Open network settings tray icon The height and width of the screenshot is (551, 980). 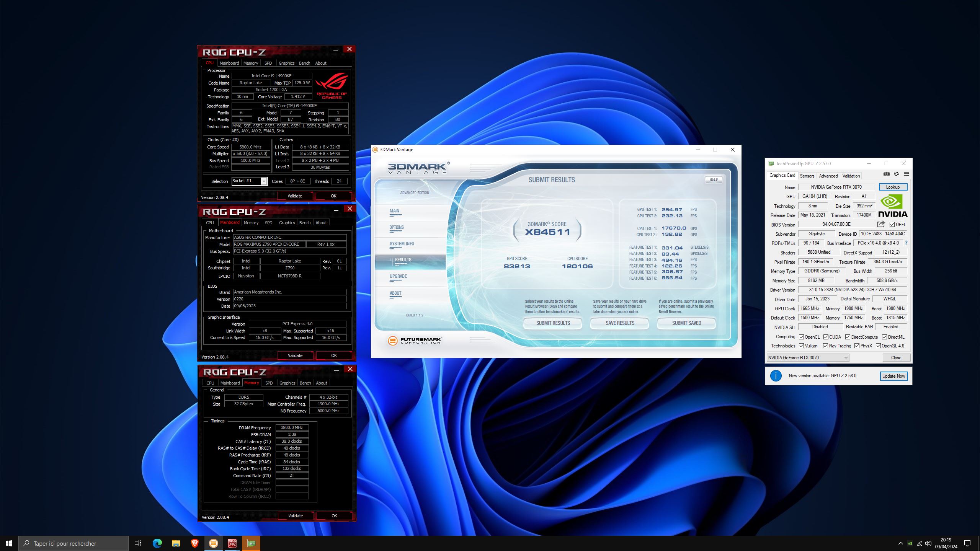920,543
